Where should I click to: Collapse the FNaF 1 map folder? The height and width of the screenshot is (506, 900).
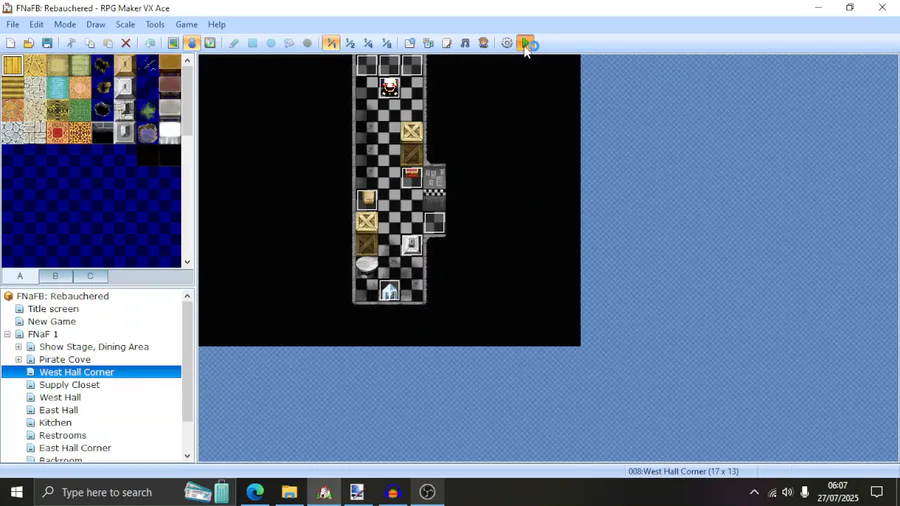(x=7, y=334)
